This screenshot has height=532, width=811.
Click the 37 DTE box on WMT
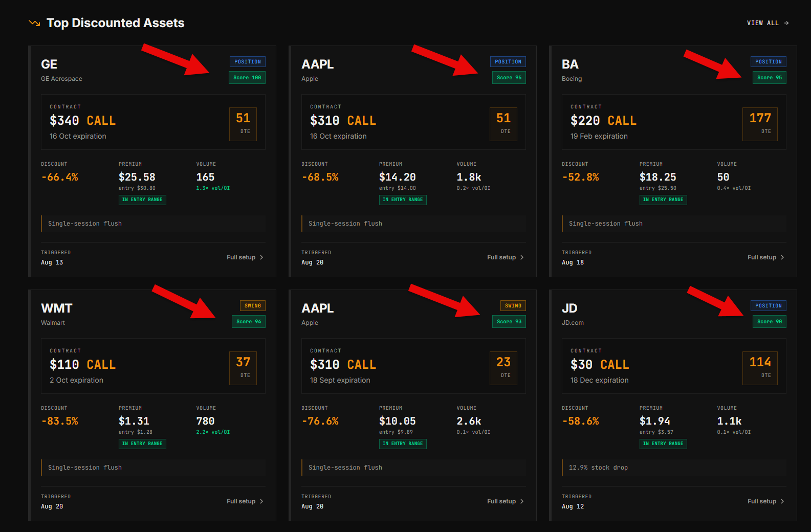tap(243, 368)
